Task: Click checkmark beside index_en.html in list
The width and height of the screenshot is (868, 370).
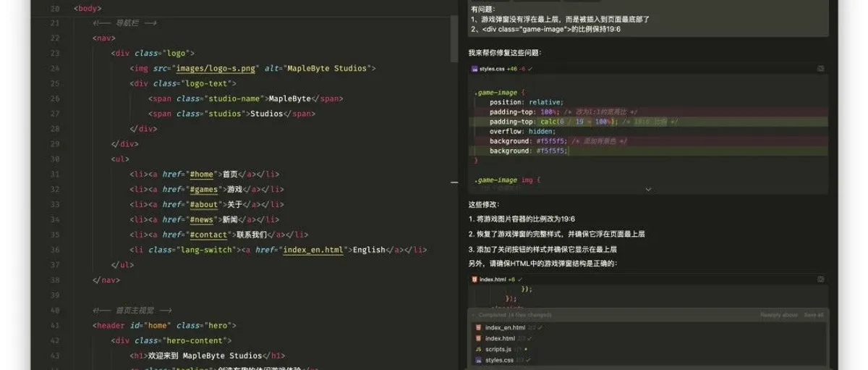Action: pyautogui.click(x=540, y=328)
